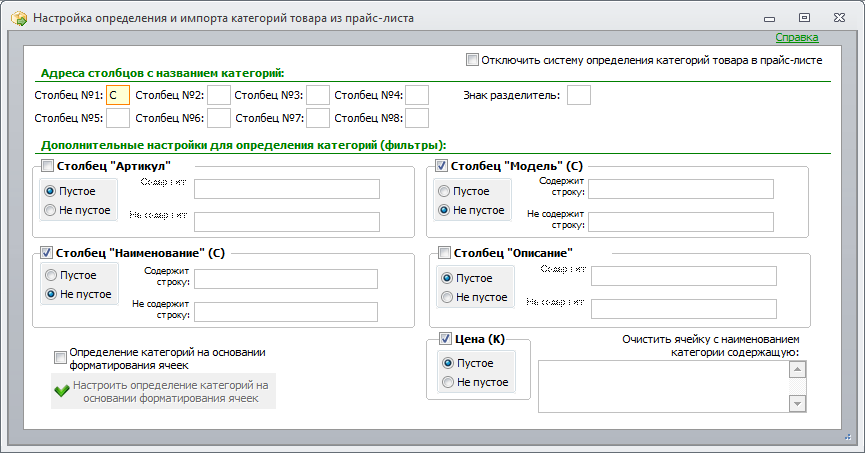Viewport: 865px width, 453px height.
Task: Select Пустое under Столбец "Описание"
Action: click(447, 278)
